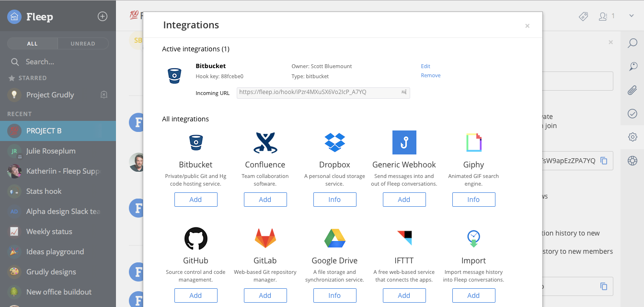
Task: Open the search panel in right toolbar
Action: pyautogui.click(x=632, y=44)
